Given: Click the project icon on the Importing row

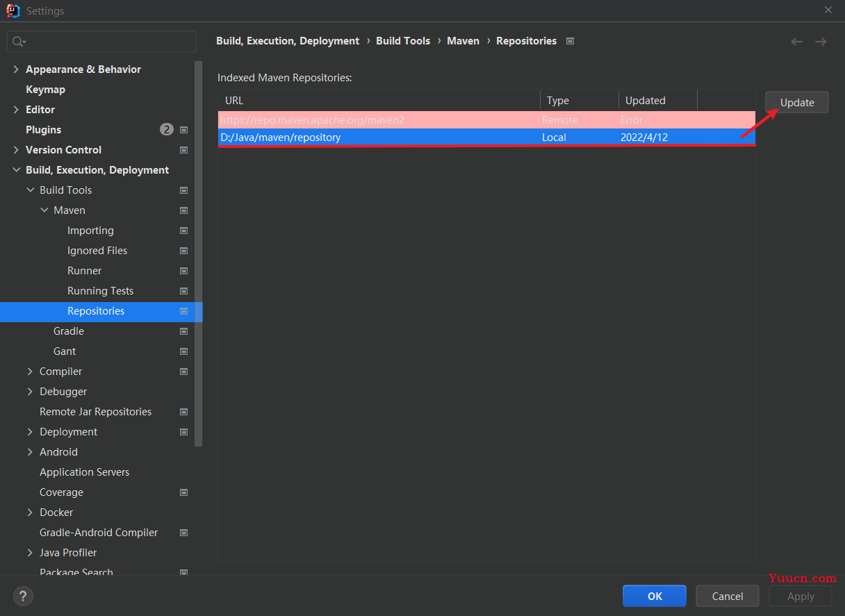Looking at the screenshot, I should point(184,231).
